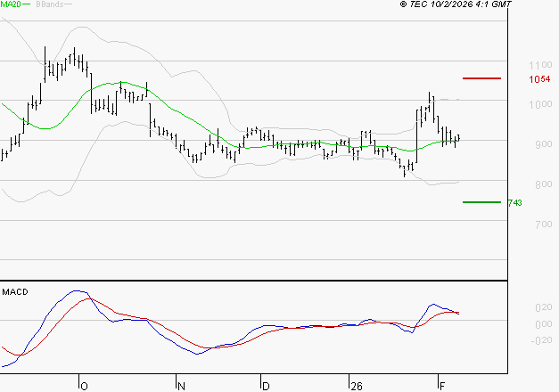This screenshot has width=559, height=392.
Task: Click the red resistance line marker
Action: 481,78
